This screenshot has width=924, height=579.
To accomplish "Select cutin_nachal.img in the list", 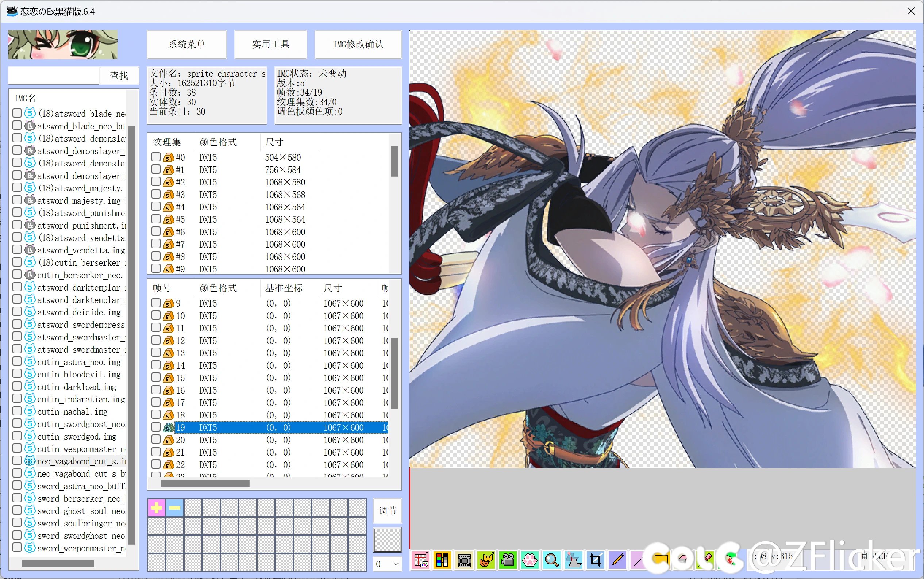I will click(x=72, y=412).
